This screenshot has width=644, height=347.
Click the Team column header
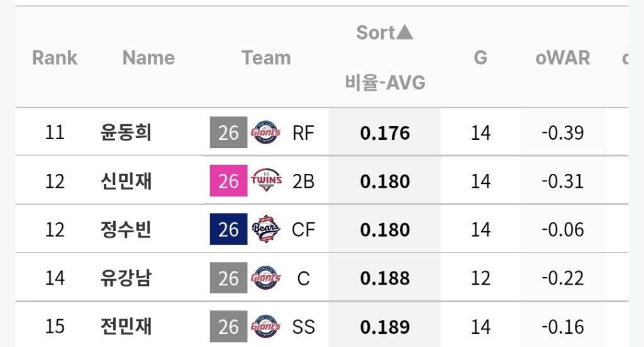pyautogui.click(x=266, y=57)
